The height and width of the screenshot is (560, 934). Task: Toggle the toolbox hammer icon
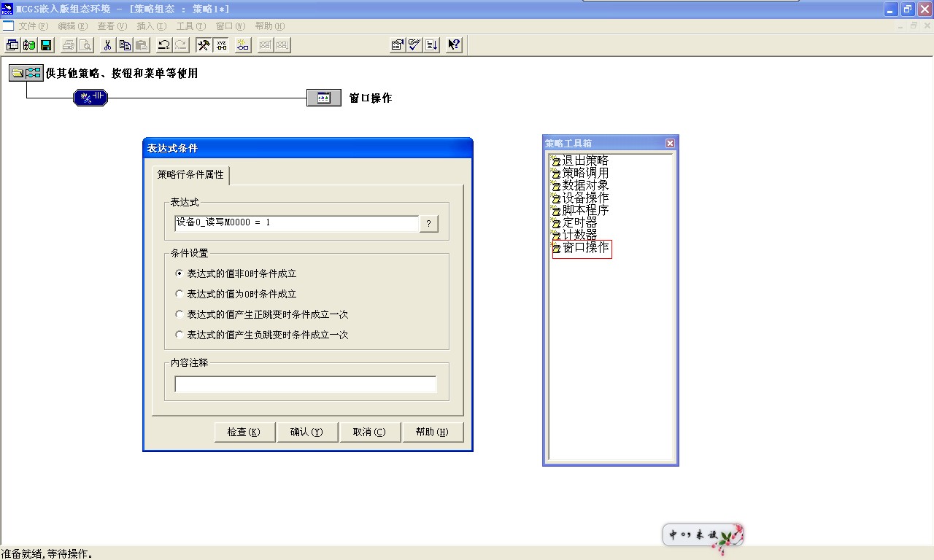[204, 45]
